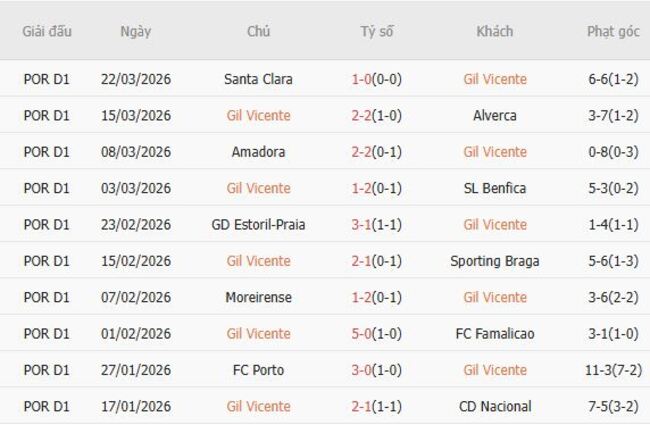This screenshot has width=650, height=425.
Task: Open GD Estoril-Praia team page
Action: 258,224
